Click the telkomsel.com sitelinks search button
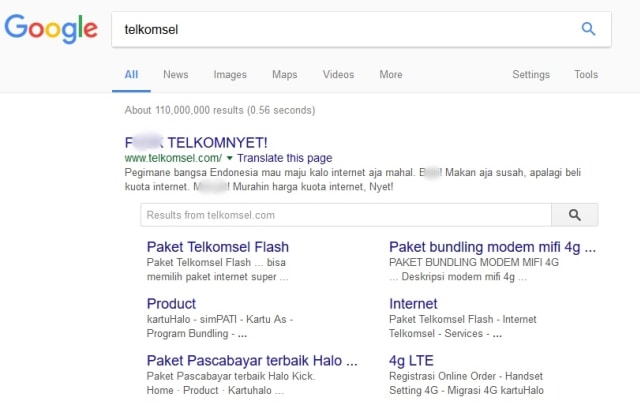640x416 pixels. [575, 215]
